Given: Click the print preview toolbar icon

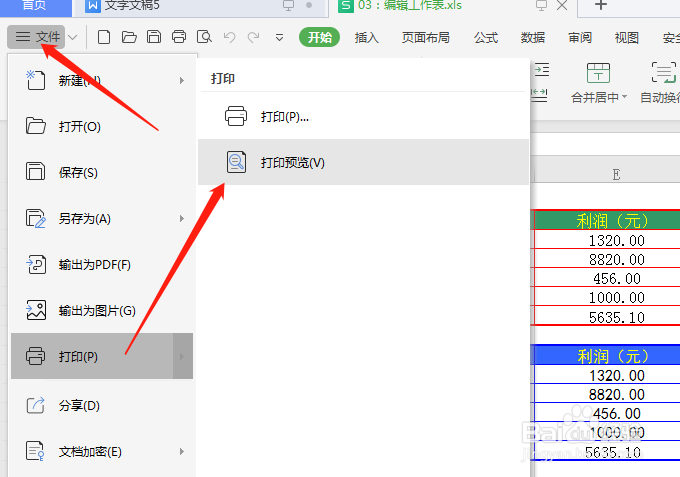Looking at the screenshot, I should [204, 37].
